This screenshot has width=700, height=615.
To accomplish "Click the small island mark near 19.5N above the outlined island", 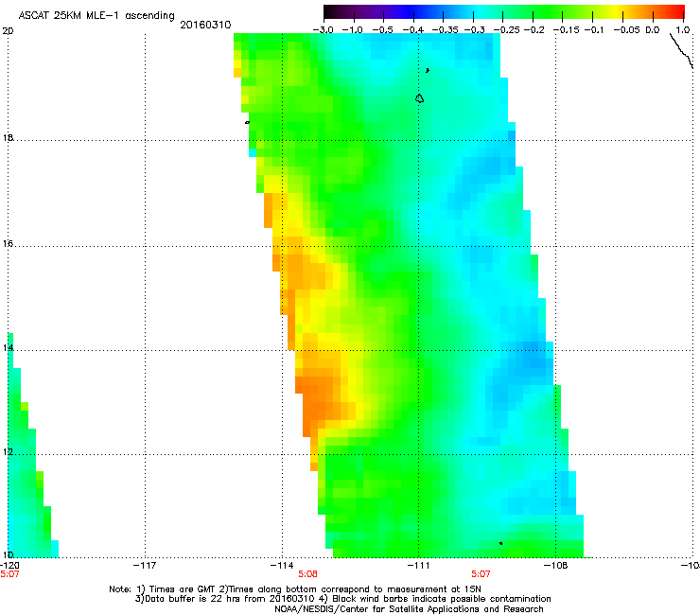I will (428, 70).
